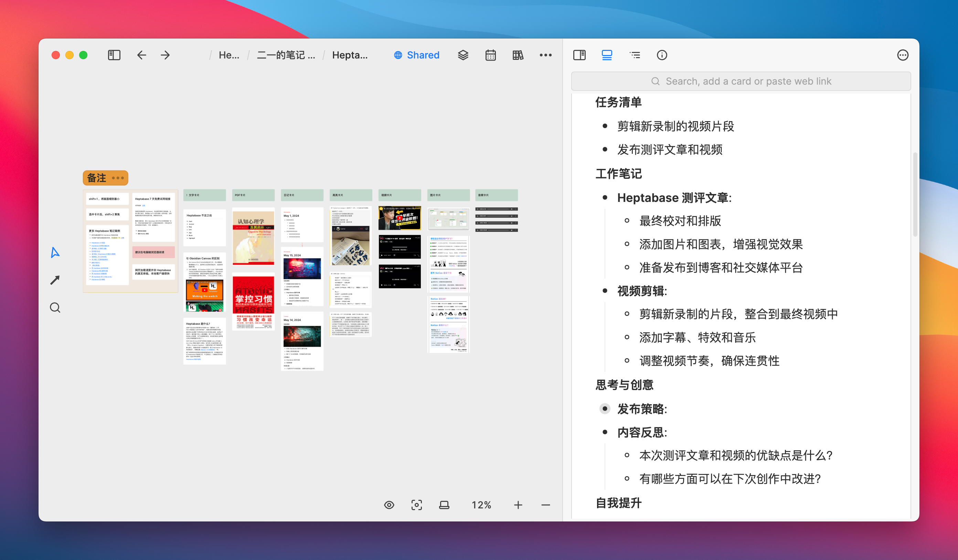
Task: Click the fit-to-screen laptop icon
Action: (x=444, y=505)
